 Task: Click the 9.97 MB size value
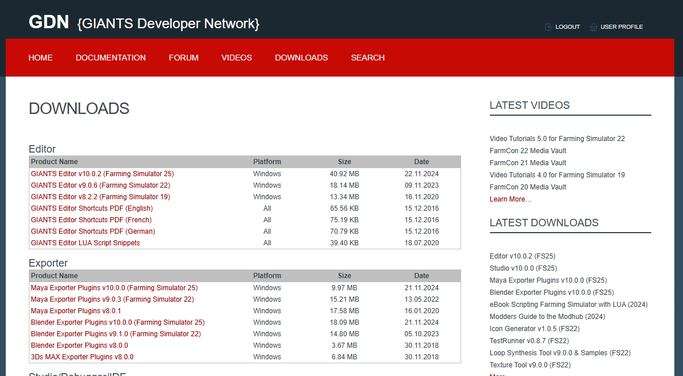click(345, 288)
